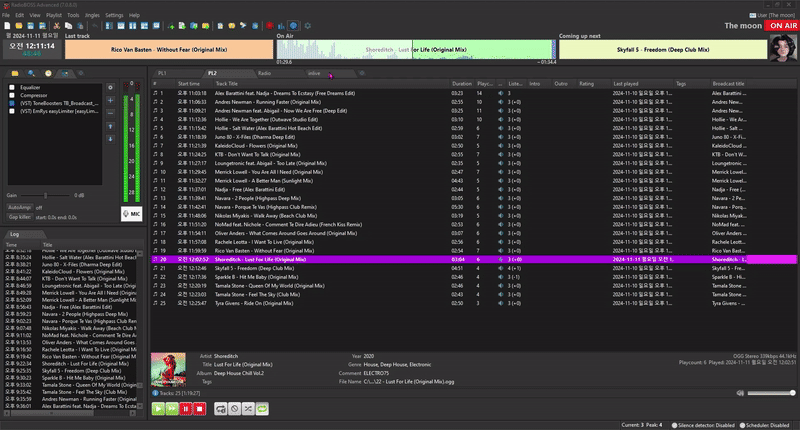This screenshot has height=430, width=800.
Task: Enable the Compressor checkbox
Action: pyautogui.click(x=11, y=95)
